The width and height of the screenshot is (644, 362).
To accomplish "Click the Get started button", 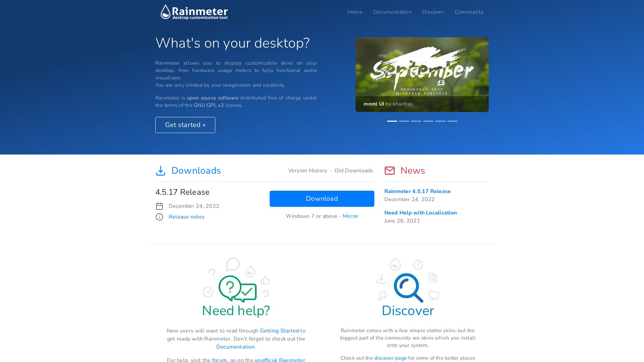I will click(x=185, y=125).
